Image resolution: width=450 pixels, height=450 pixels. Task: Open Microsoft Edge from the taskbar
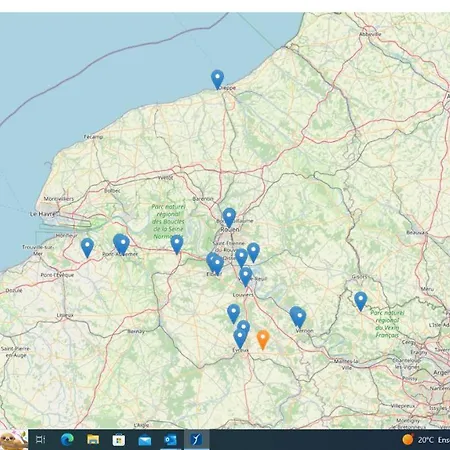click(x=67, y=440)
